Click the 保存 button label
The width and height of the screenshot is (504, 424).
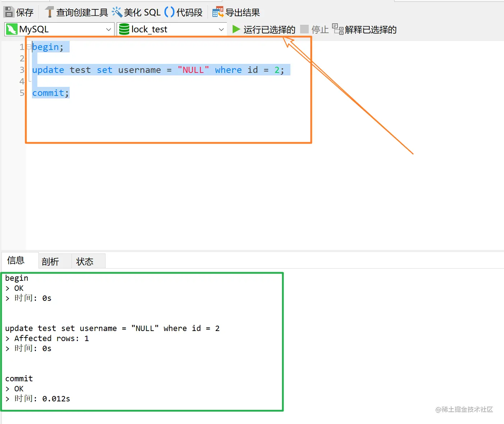[x=25, y=13]
